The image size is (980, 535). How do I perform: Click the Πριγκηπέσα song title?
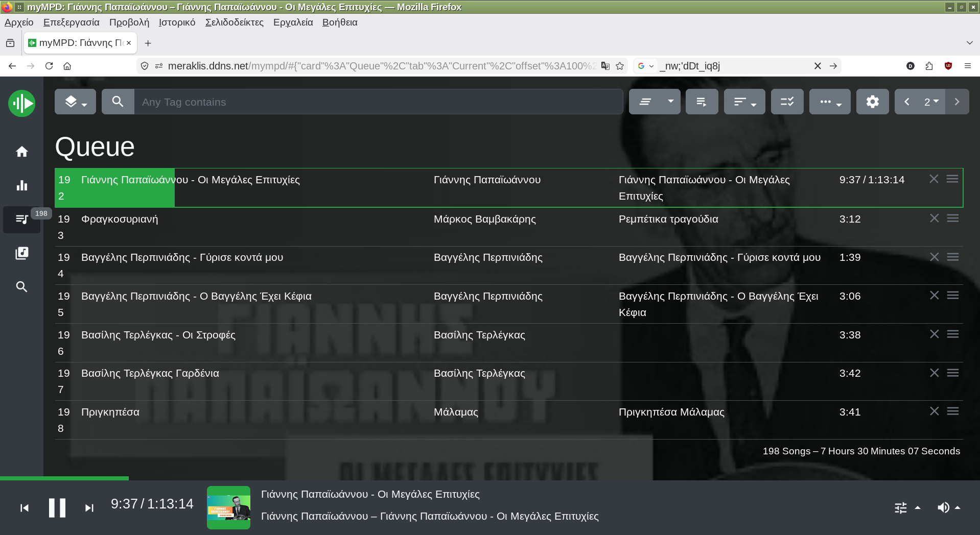[110, 412]
